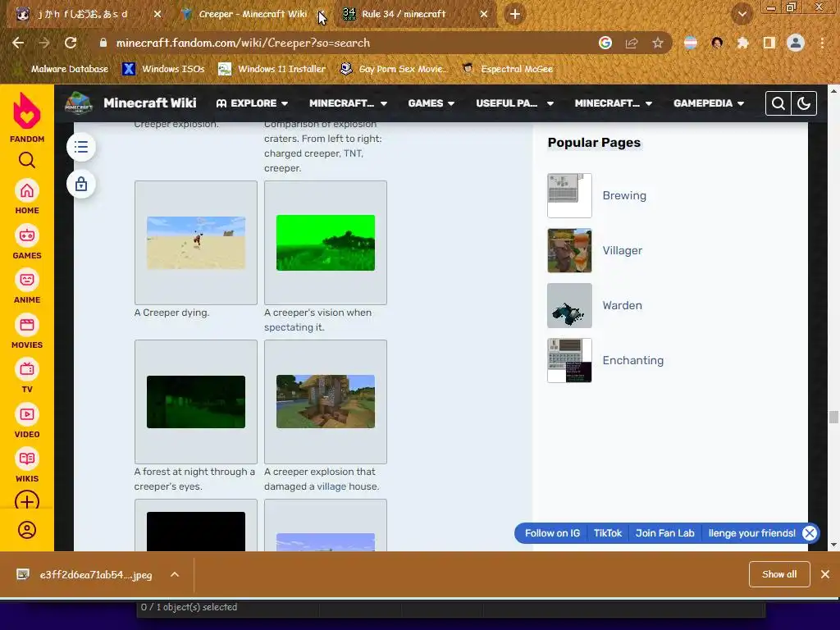Viewport: 840px width, 630px height.
Task: Open the tab search chevron
Action: click(x=742, y=15)
